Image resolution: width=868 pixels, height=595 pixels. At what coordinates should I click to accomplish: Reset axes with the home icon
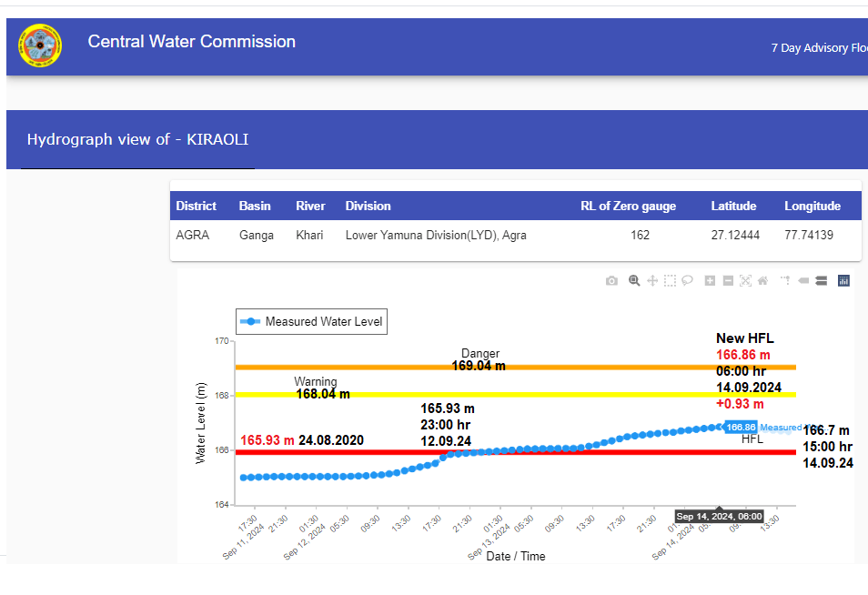coord(763,281)
